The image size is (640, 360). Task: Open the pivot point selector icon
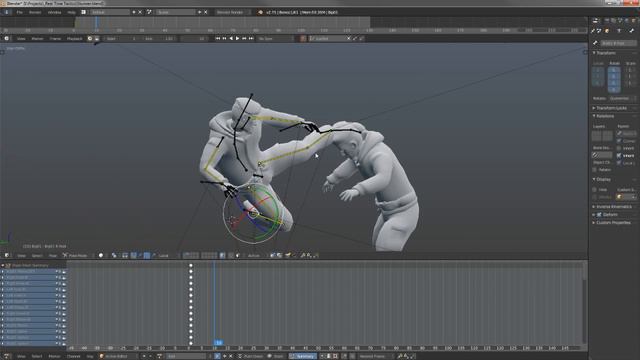(x=114, y=256)
